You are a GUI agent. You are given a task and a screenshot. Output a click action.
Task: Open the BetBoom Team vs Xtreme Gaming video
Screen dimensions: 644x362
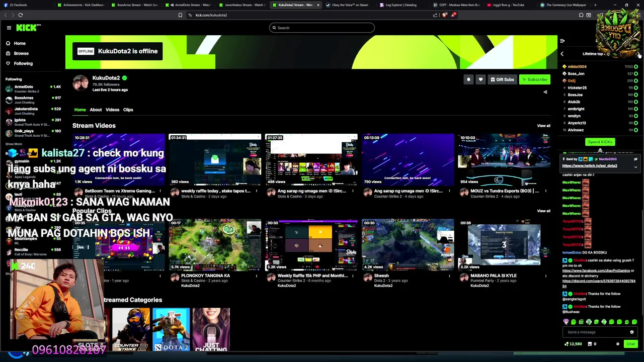tap(118, 160)
